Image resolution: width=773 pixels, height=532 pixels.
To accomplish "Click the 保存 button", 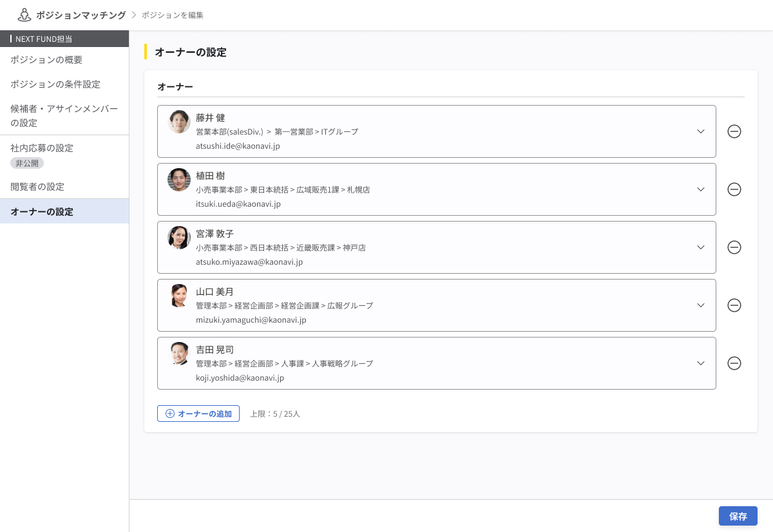I will (738, 516).
